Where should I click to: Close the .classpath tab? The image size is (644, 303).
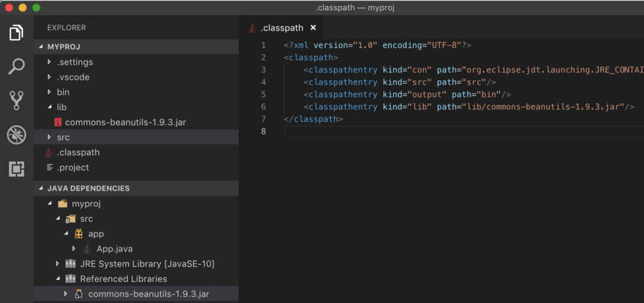click(x=313, y=28)
